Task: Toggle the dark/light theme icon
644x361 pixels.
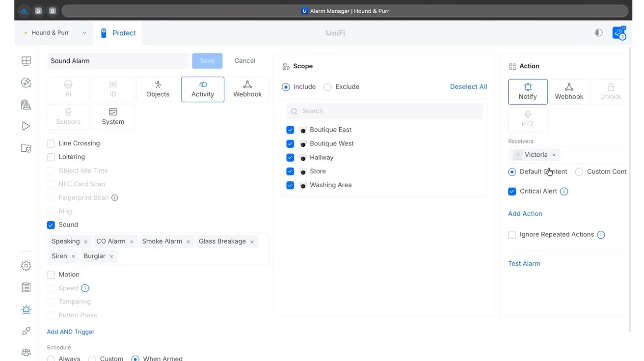Action: (x=598, y=33)
